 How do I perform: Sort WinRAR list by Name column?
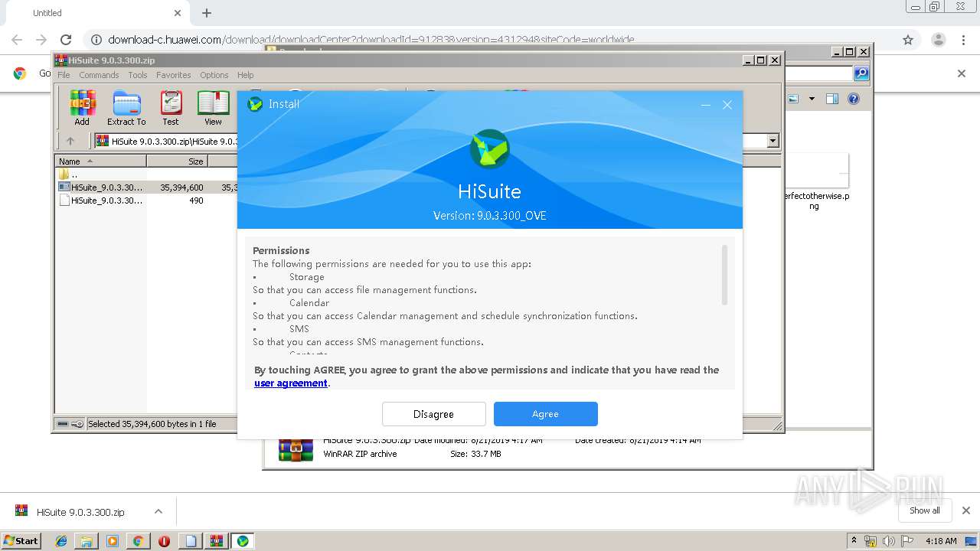(101, 161)
